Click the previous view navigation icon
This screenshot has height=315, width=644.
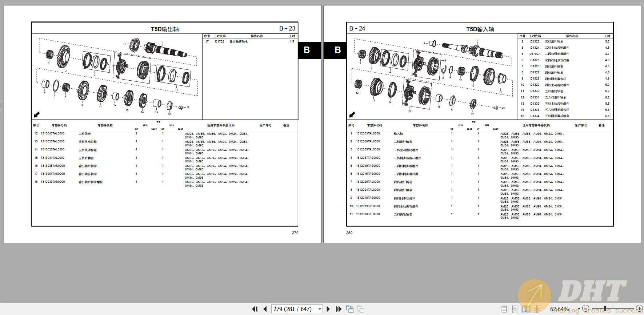coord(350,309)
